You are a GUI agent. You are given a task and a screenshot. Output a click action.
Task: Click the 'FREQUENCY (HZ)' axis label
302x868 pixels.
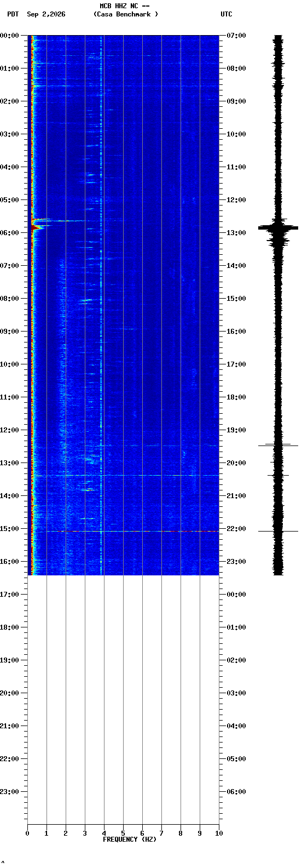(130, 840)
